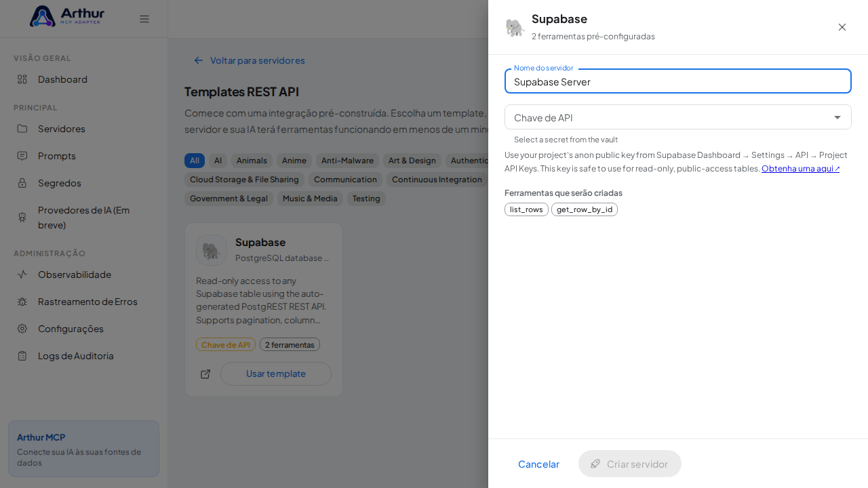Collapse the sidebar with the hamburger icon
Screen dimensions: 868x488
(144, 19)
